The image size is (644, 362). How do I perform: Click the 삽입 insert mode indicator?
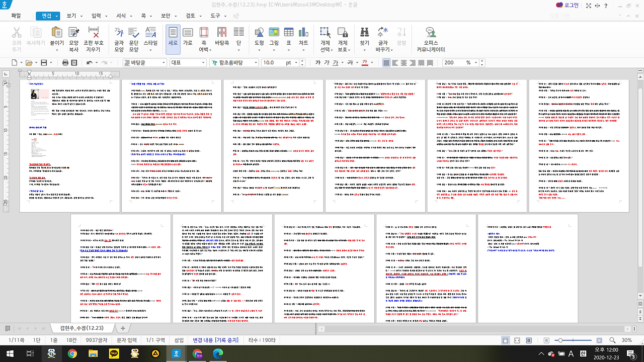pos(179,340)
